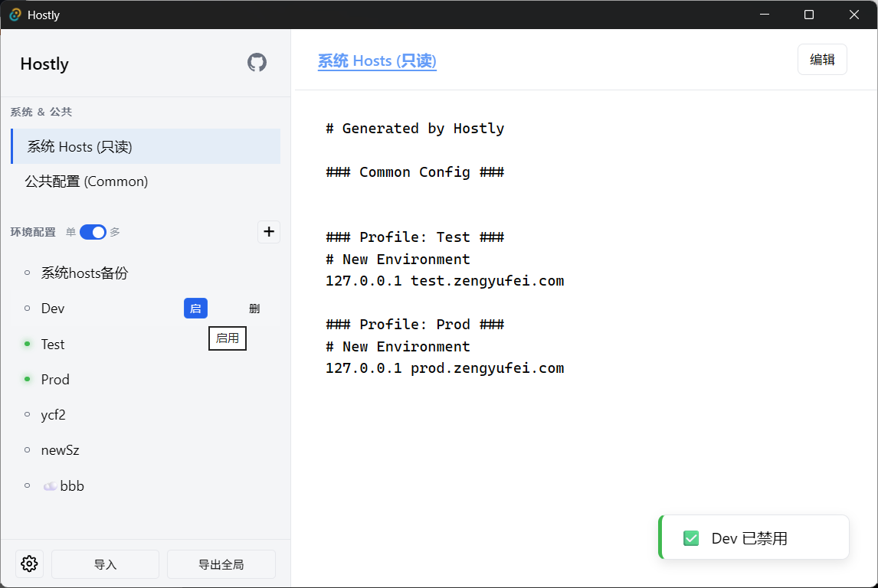Click Prod profile green status dot
Screen dimensions: 878x588
click(x=27, y=379)
